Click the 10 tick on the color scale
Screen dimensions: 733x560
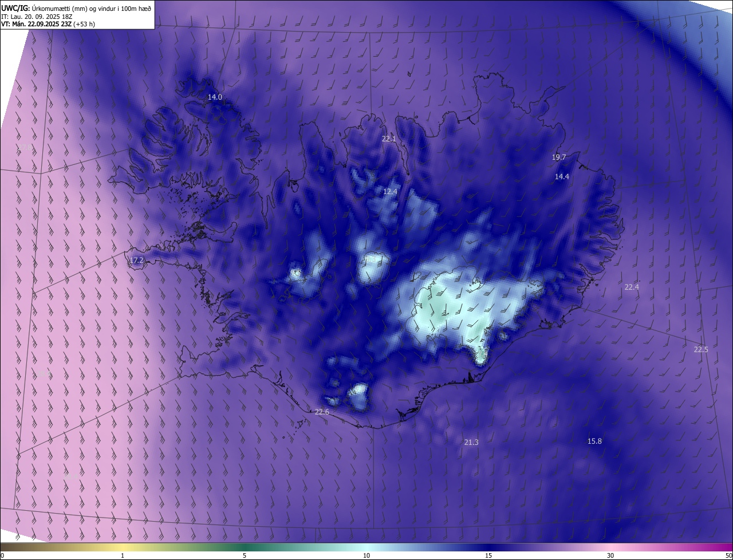click(366, 556)
